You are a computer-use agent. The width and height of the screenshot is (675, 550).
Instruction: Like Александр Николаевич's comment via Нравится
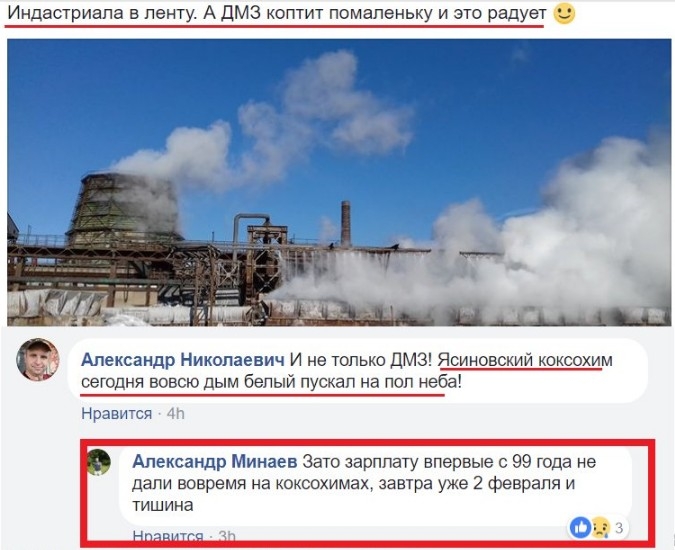click(117, 414)
